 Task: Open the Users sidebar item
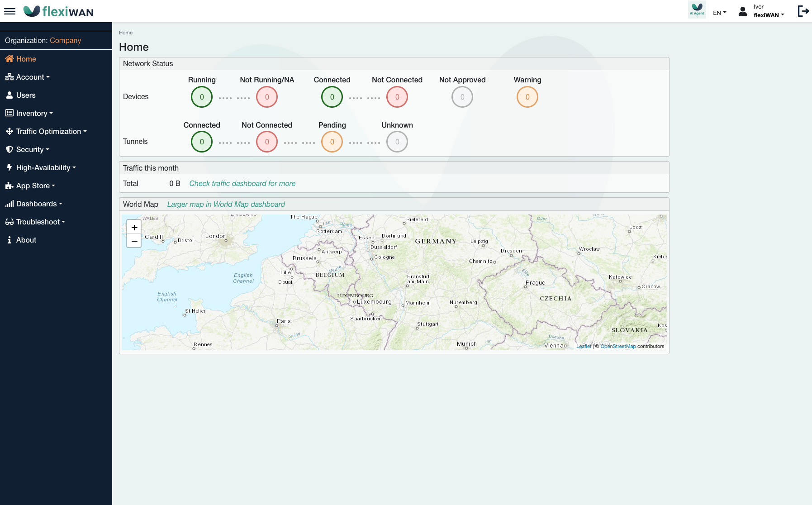pyautogui.click(x=26, y=95)
